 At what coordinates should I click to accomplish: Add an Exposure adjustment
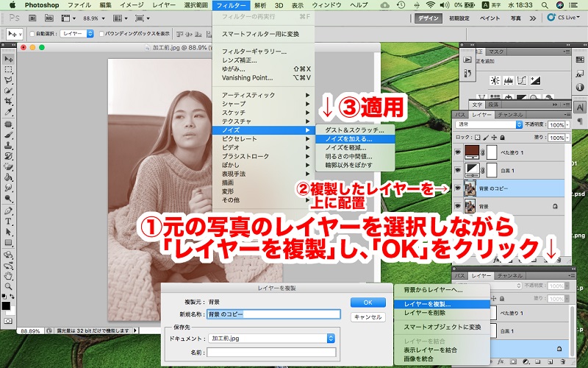(535, 80)
